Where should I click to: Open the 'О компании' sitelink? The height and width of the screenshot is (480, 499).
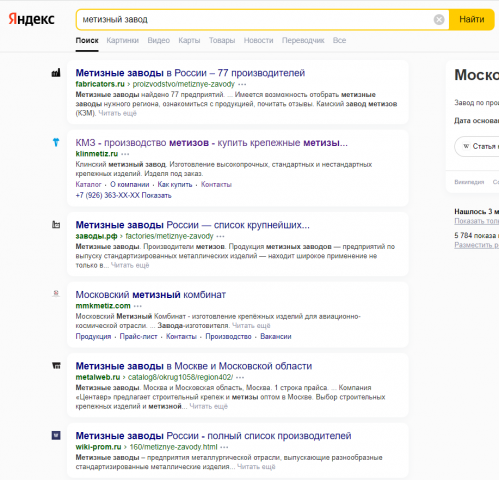[x=130, y=184]
